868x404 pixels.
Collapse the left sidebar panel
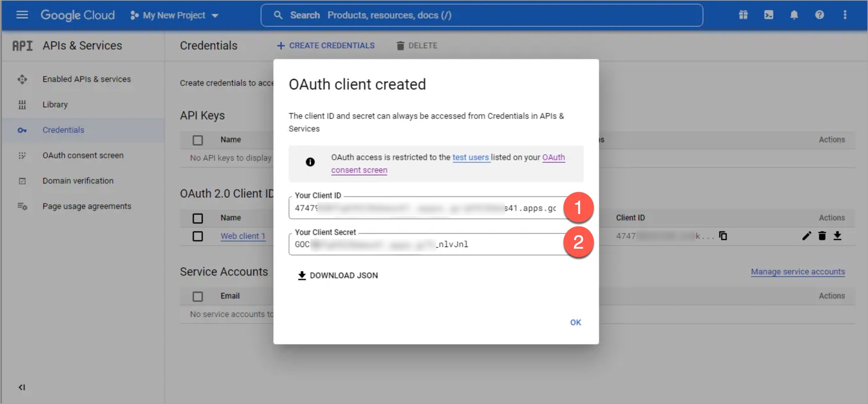pos(22,387)
